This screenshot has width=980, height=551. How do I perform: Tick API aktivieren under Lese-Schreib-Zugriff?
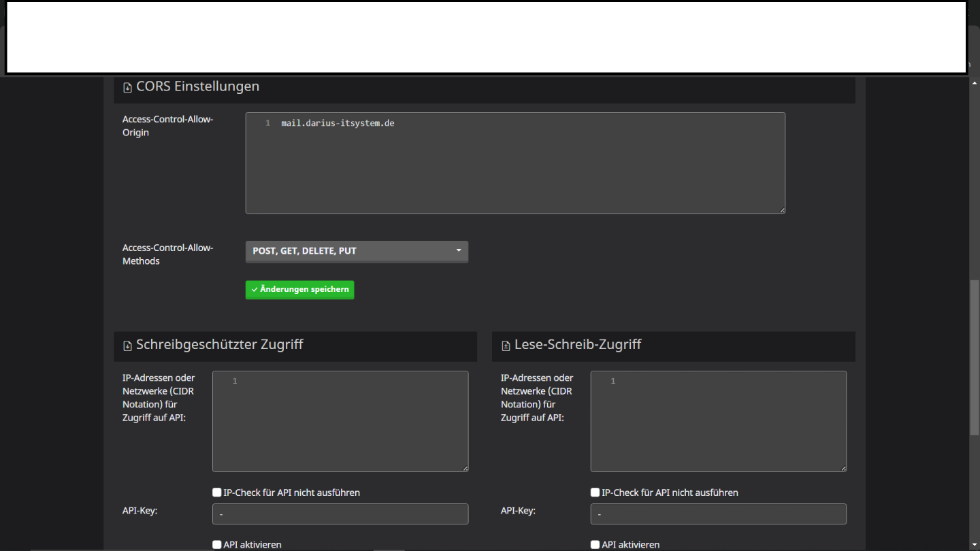[595, 545]
